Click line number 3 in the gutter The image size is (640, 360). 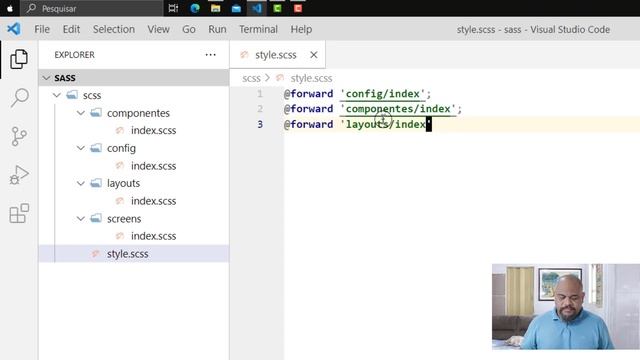260,124
